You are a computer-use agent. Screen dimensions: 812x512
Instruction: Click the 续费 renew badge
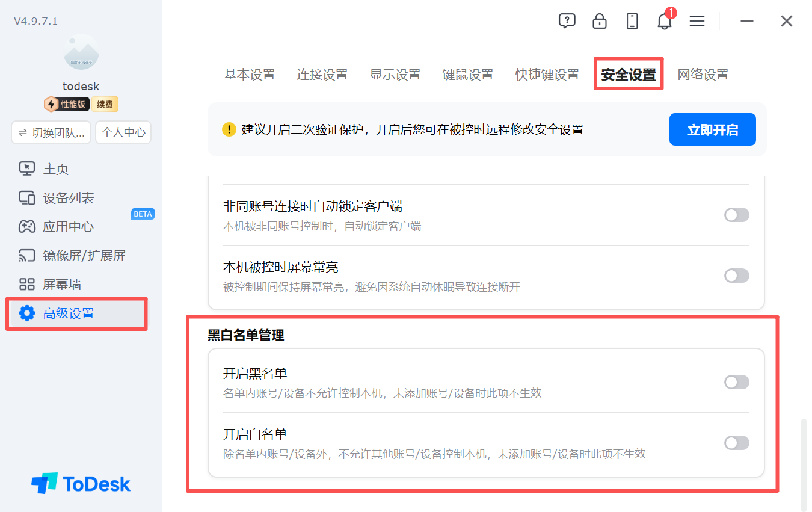coord(105,104)
